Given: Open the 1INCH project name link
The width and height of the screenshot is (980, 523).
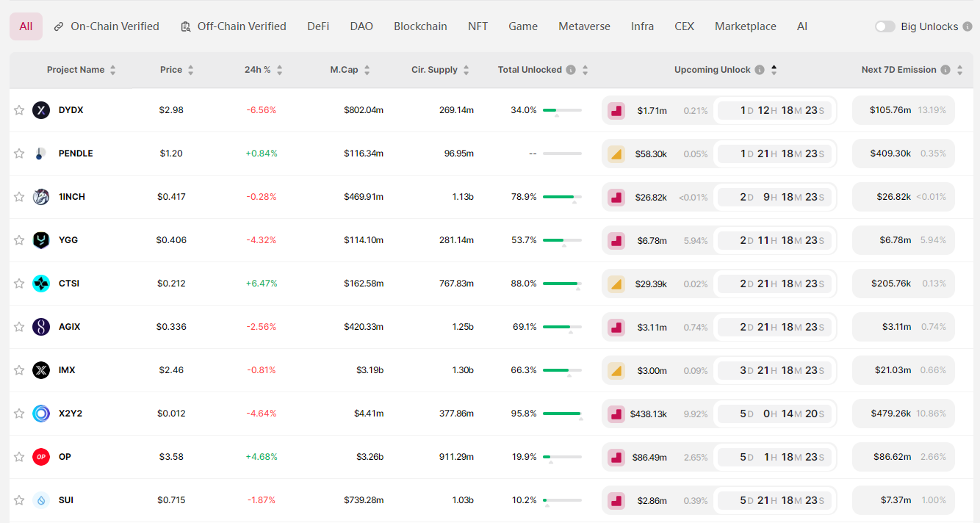Looking at the screenshot, I should (x=72, y=197).
